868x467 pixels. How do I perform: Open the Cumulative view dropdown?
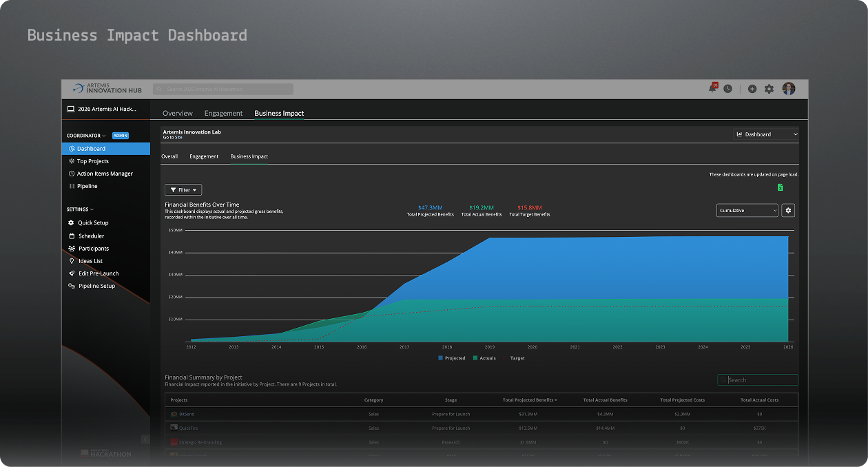point(747,210)
